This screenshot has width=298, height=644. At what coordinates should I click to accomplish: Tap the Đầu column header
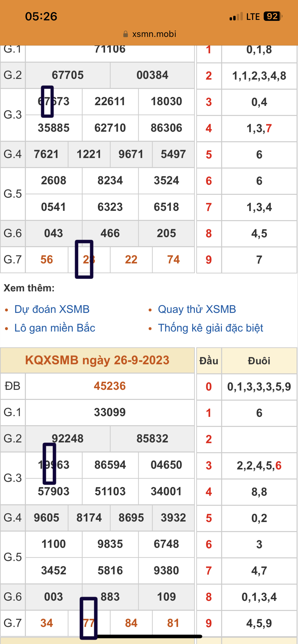coord(209,361)
